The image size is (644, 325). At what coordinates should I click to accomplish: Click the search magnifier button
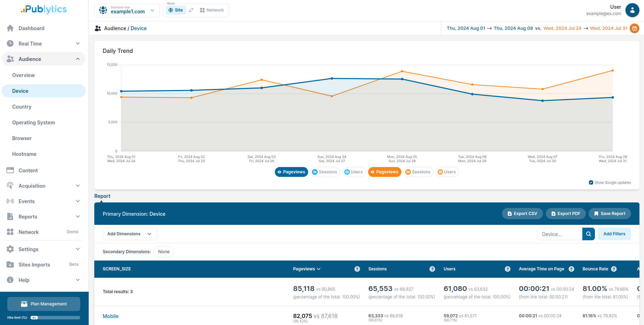tap(589, 234)
